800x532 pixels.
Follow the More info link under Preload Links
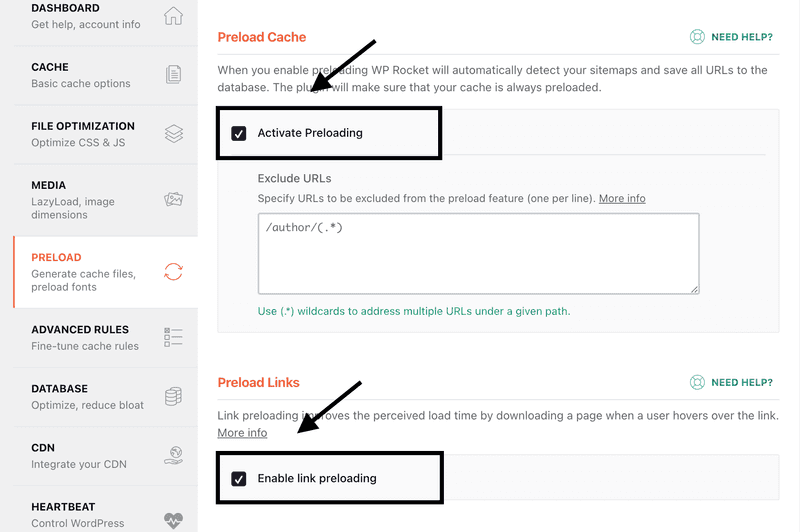[242, 433]
